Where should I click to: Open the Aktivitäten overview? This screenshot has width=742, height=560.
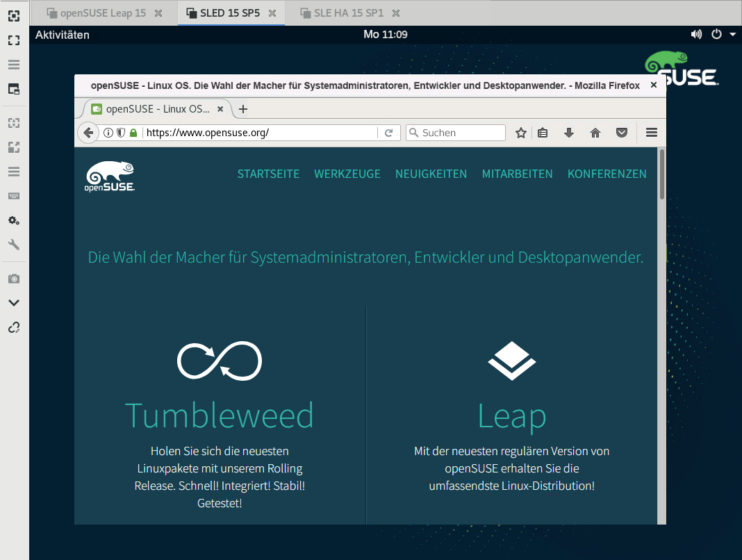point(62,35)
